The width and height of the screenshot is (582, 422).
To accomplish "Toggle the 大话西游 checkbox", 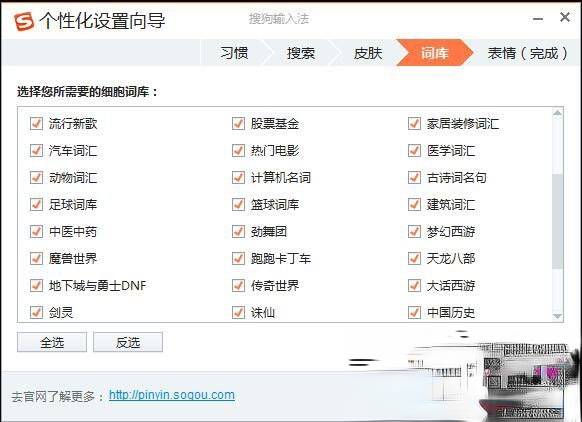I will pos(414,285).
